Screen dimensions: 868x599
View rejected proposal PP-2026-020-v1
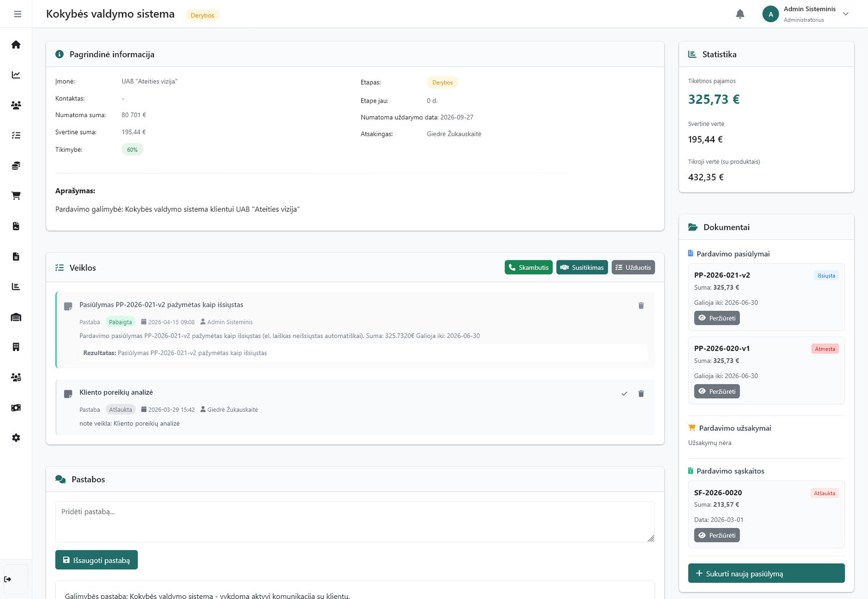point(717,391)
